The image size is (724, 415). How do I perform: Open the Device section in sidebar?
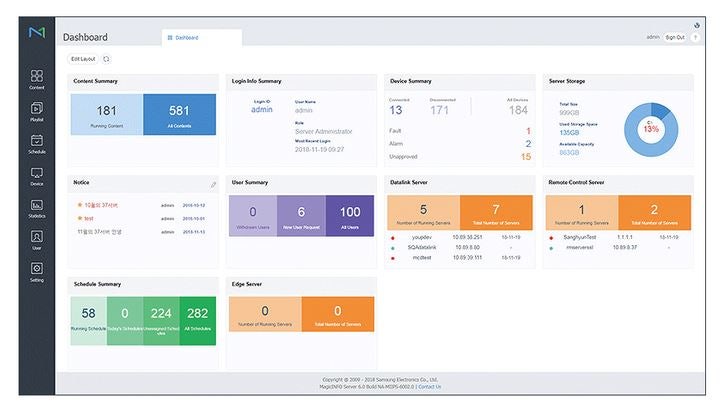pos(37,176)
